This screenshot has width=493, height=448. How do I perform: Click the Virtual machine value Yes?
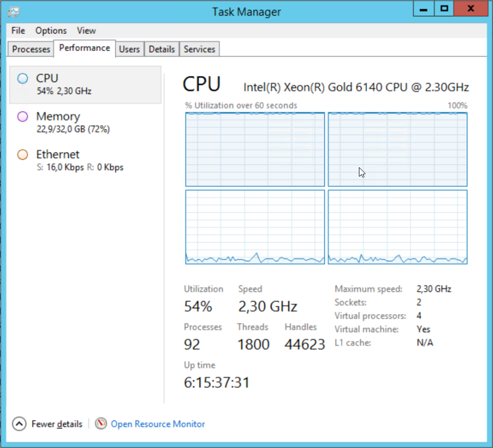[423, 329]
